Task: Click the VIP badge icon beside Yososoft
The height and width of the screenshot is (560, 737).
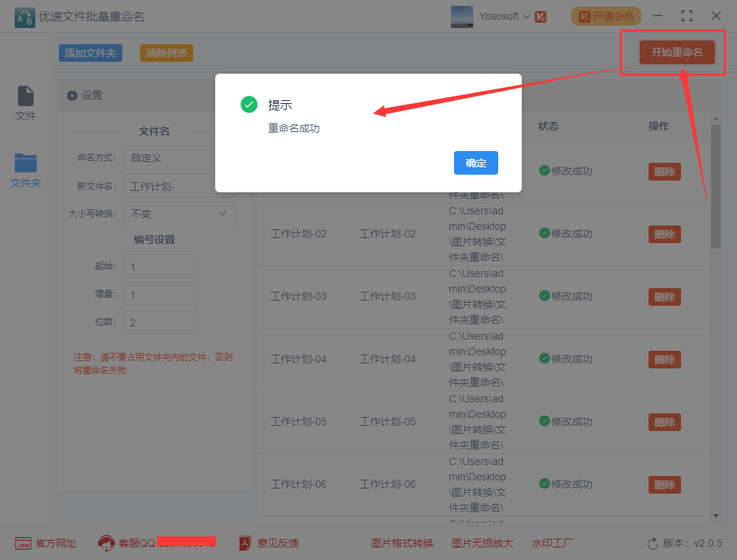Action: coord(540,17)
